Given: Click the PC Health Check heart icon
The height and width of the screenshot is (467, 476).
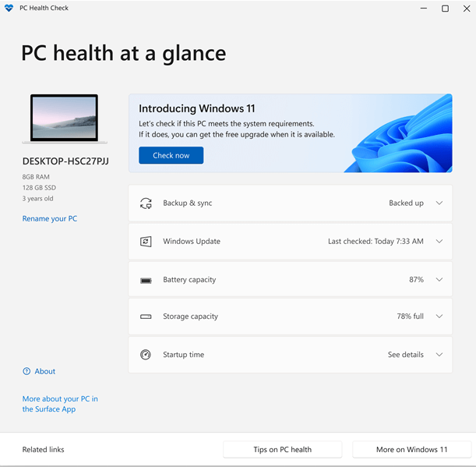Looking at the screenshot, I should click(x=9, y=9).
